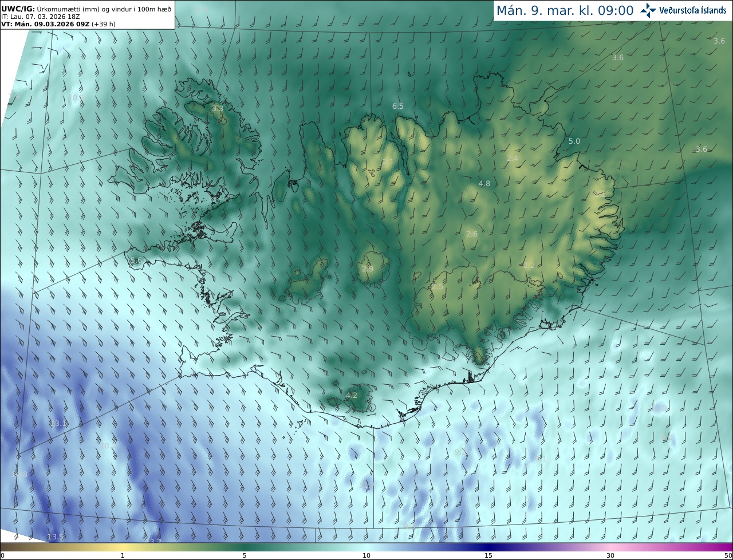This screenshot has height=560, width=733.
Task: Click the 2.6 value in central highlands
Action: tap(472, 234)
